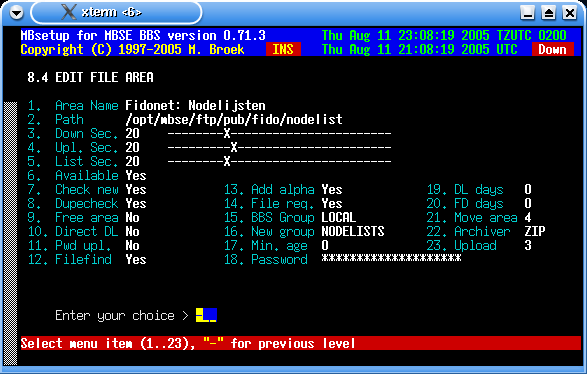Click the 'FD days' label
Image resolution: width=587 pixels, height=374 pixels.
tap(479, 204)
